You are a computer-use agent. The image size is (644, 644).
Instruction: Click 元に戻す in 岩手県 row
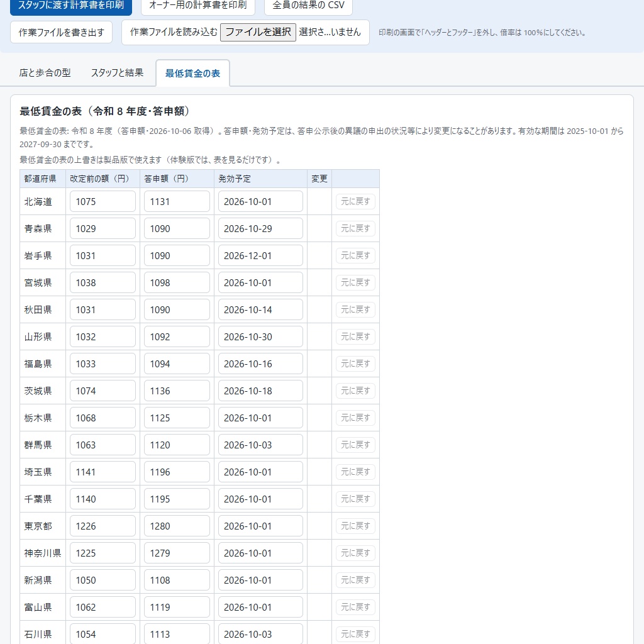coord(355,255)
